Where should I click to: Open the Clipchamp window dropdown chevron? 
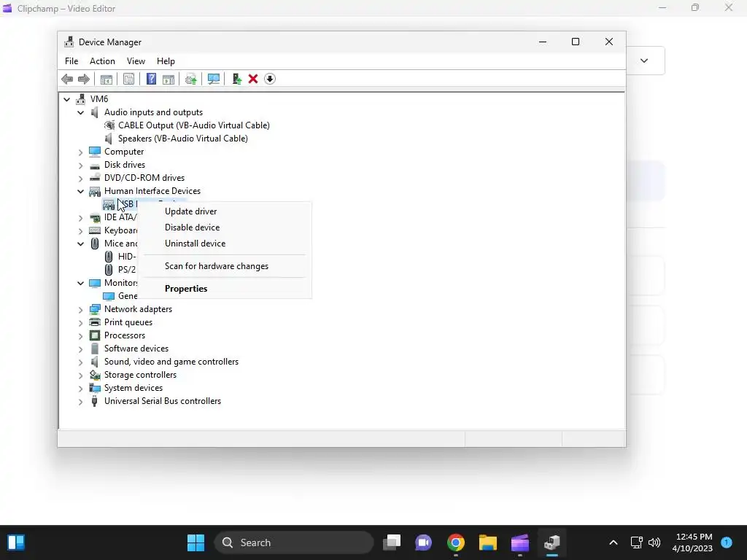click(644, 61)
